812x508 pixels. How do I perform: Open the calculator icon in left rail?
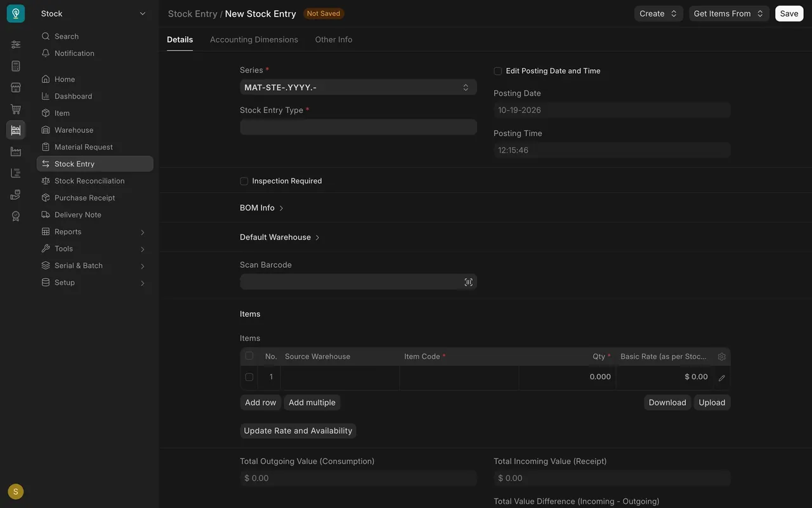pyautogui.click(x=16, y=66)
